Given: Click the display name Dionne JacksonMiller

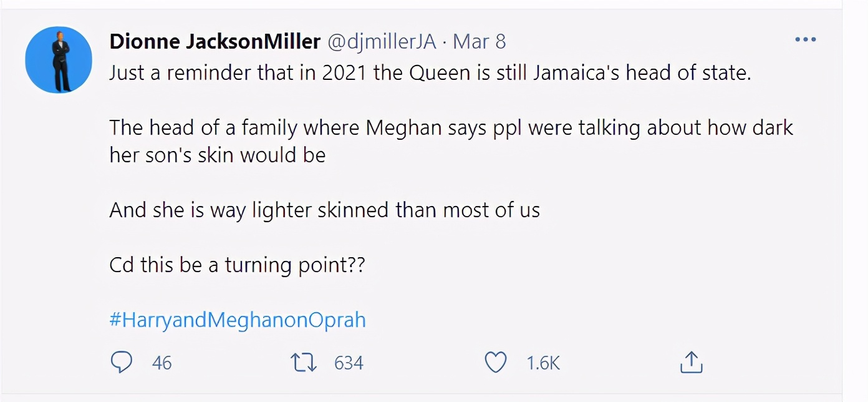Looking at the screenshot, I should coord(215,42).
